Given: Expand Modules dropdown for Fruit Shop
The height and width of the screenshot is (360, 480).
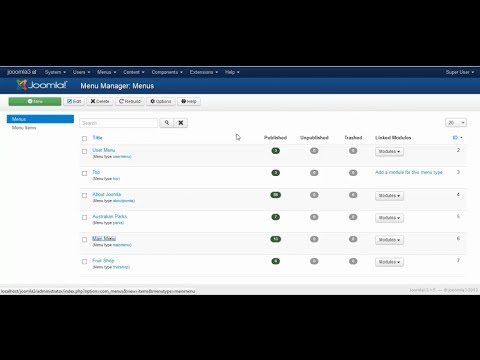Looking at the screenshot, I should click(389, 262).
